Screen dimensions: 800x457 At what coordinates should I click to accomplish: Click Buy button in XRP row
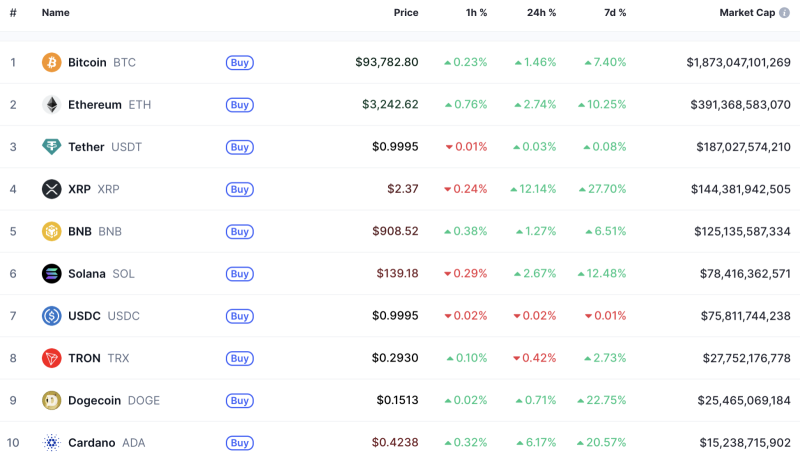coord(240,189)
